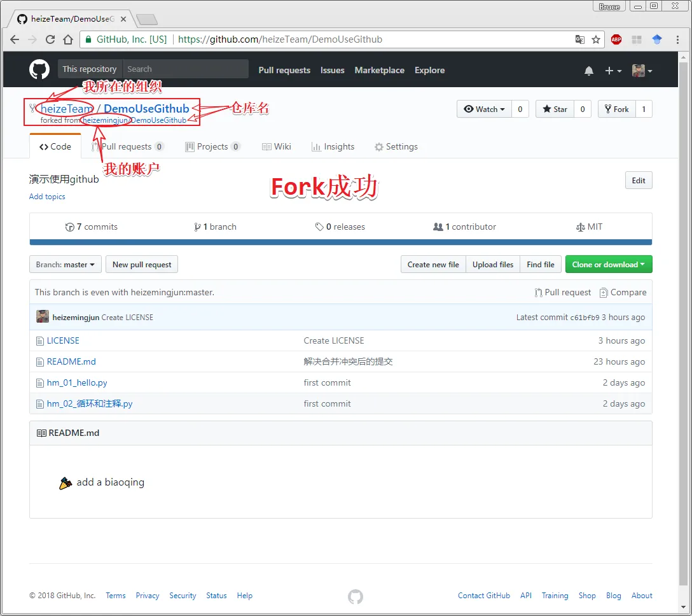Reload the page
The width and height of the screenshot is (692, 616).
click(x=50, y=39)
